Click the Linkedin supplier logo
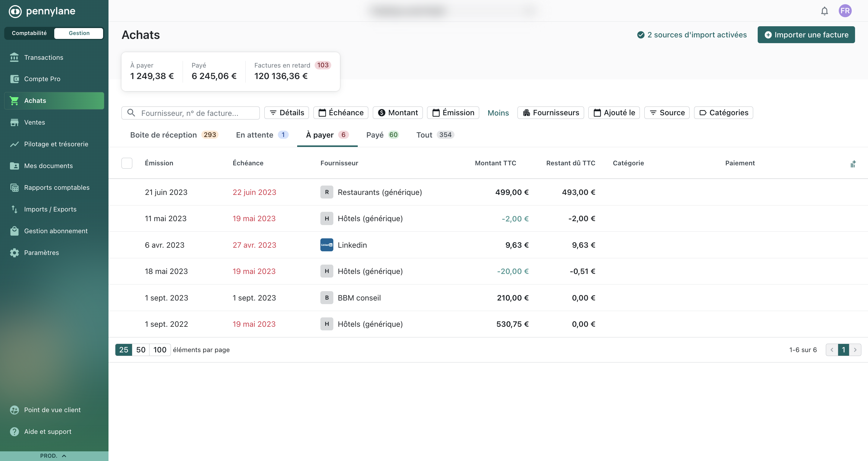868x461 pixels. click(326, 245)
